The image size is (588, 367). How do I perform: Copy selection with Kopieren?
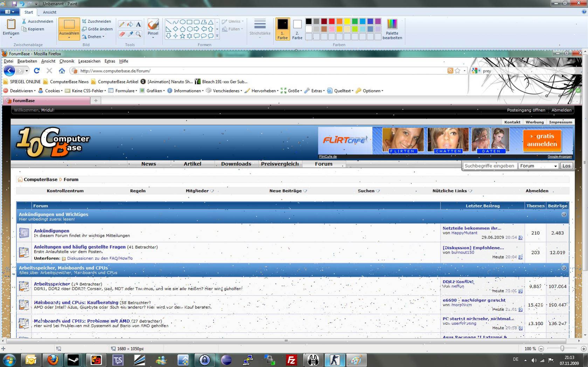click(33, 29)
